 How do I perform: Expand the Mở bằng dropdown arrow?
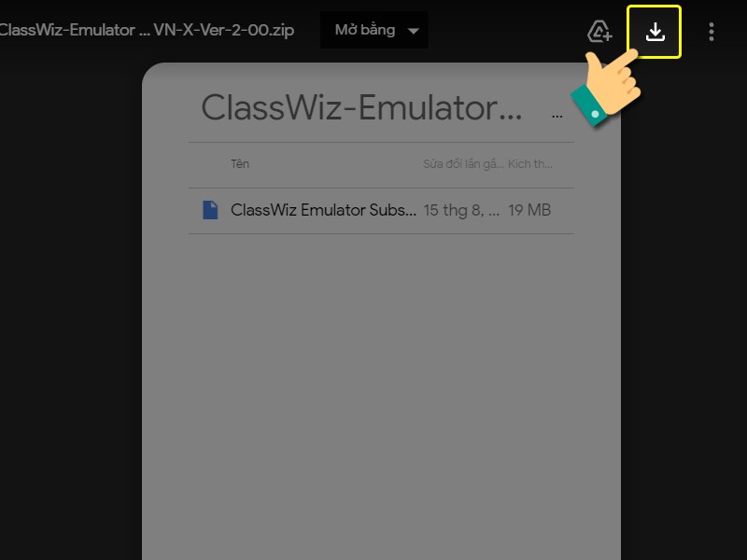(414, 31)
